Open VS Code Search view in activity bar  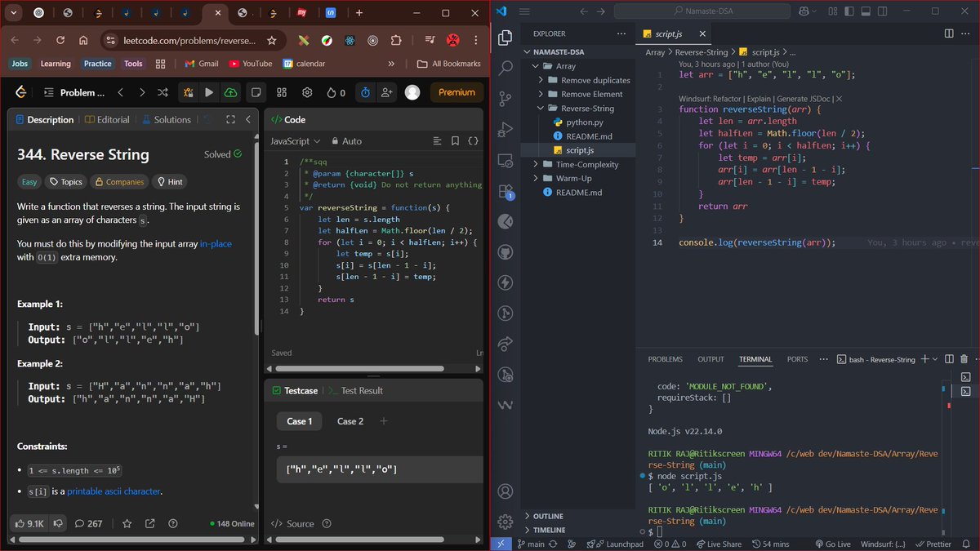point(506,69)
